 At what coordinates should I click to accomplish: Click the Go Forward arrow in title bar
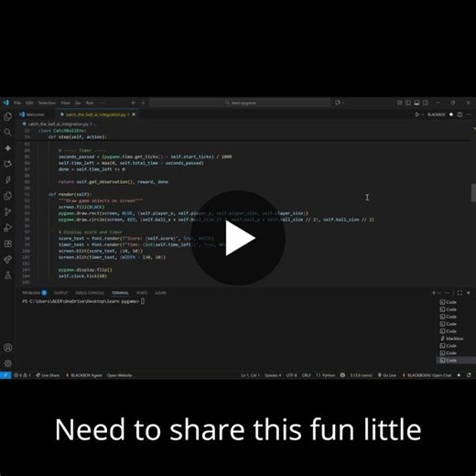click(143, 103)
